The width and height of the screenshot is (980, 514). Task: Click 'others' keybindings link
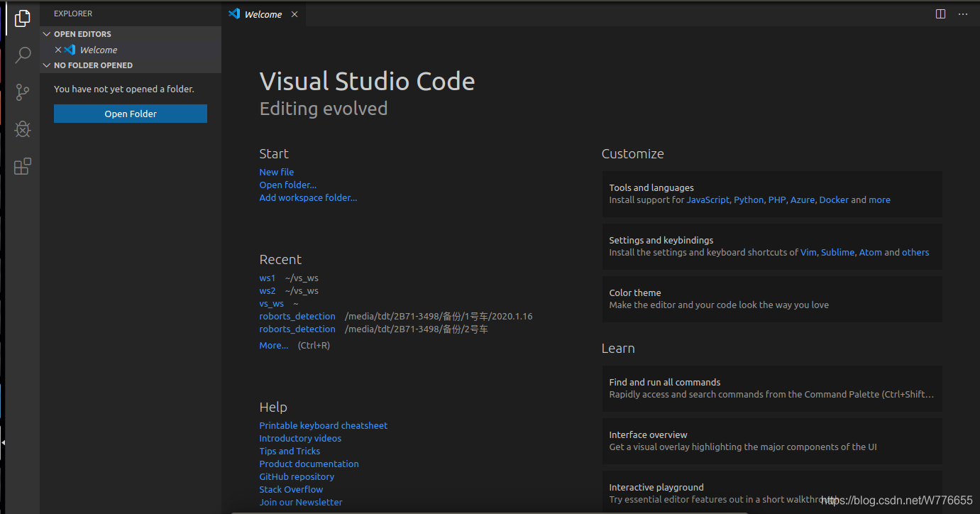[x=915, y=252]
